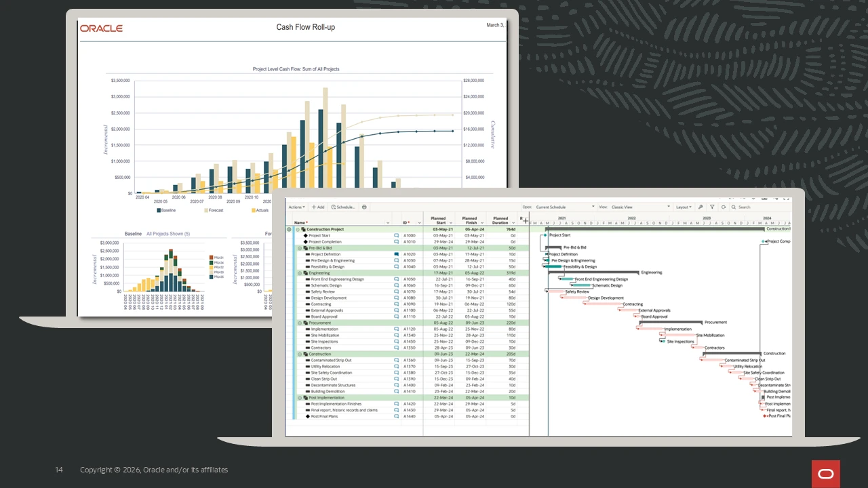Open the Actions menu
868x488 pixels.
[x=296, y=207]
